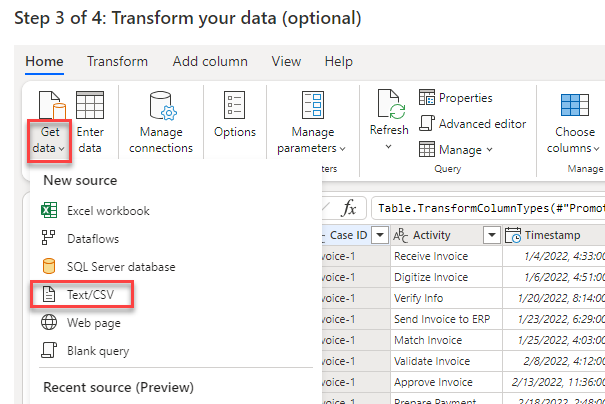Viewport: 605px width, 404px height.
Task: Click the SQL Server database cylinder icon
Action: [49, 266]
